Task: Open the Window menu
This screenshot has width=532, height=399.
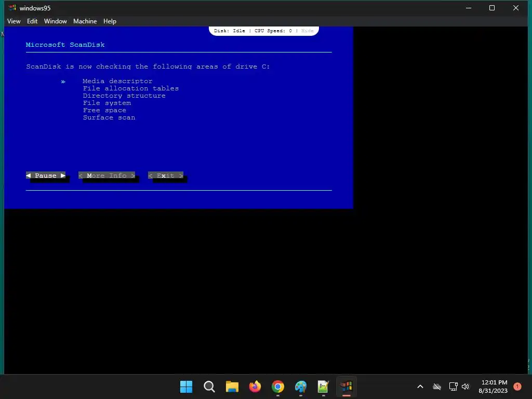Action: pos(55,21)
